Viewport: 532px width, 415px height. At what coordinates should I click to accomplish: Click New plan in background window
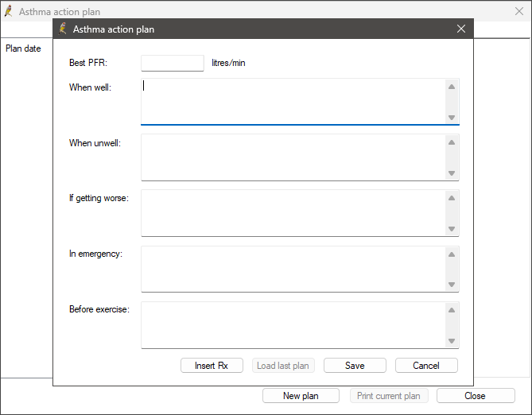[x=301, y=396]
